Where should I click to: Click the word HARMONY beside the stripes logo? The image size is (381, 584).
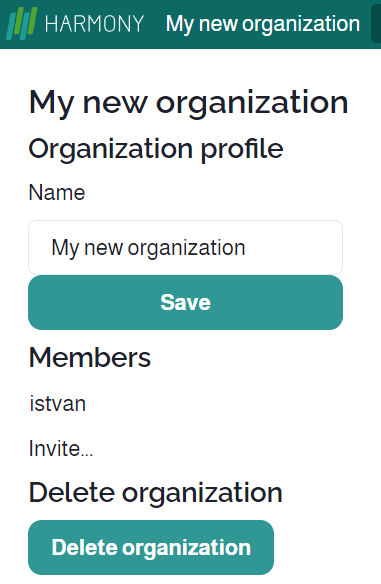coord(94,24)
